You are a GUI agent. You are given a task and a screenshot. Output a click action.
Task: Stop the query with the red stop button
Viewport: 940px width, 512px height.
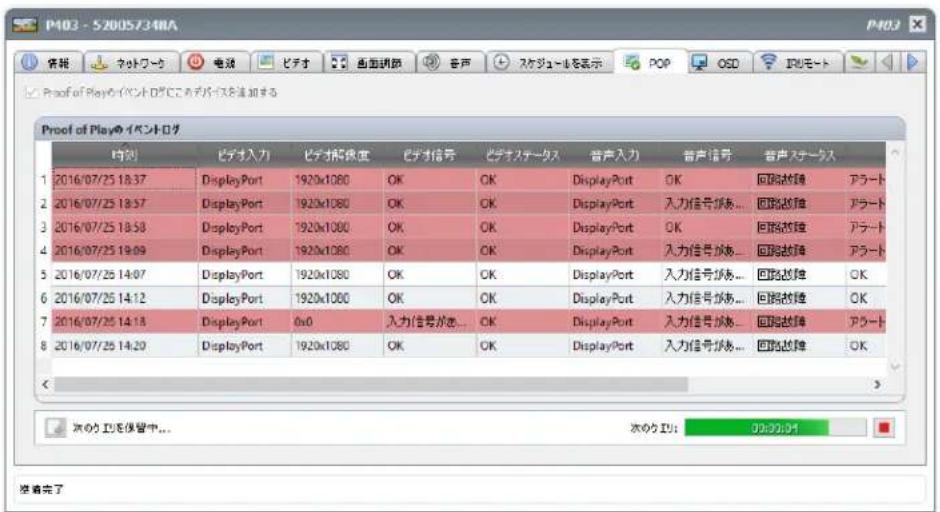[x=884, y=427]
